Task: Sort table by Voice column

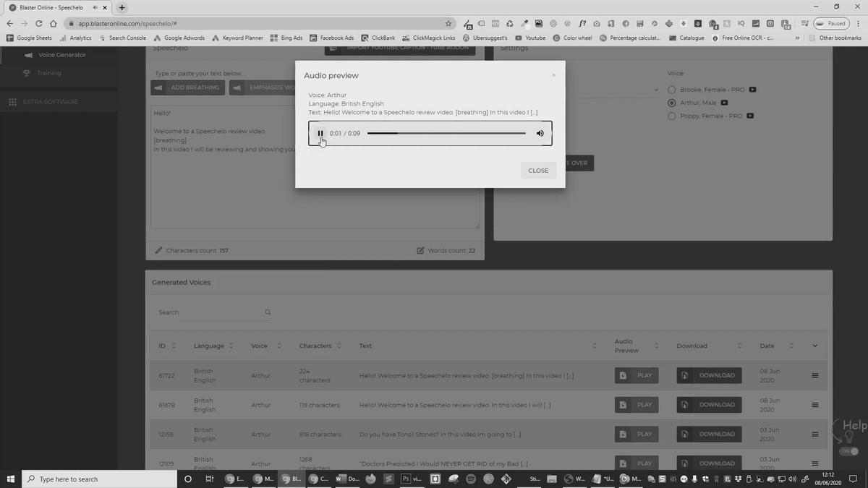Action: 279,346
